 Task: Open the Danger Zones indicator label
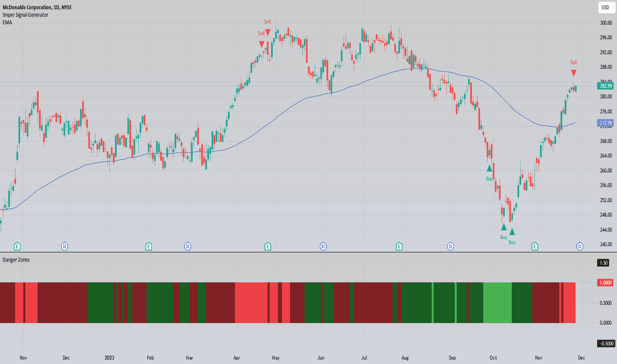tap(16, 259)
